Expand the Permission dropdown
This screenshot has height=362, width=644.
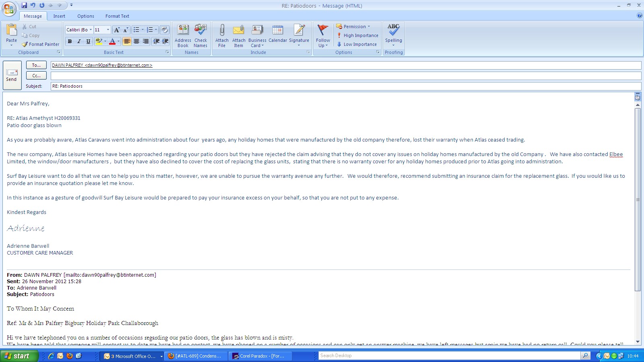point(353,27)
